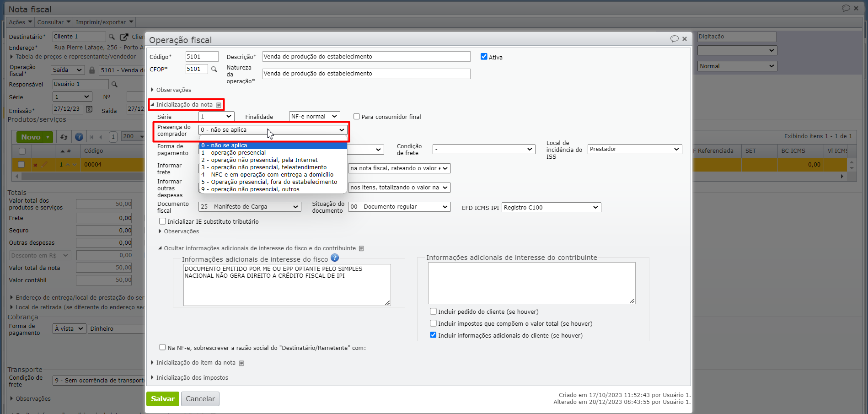Click the CFOP search magnifier icon
The width and height of the screenshot is (868, 414).
[214, 70]
